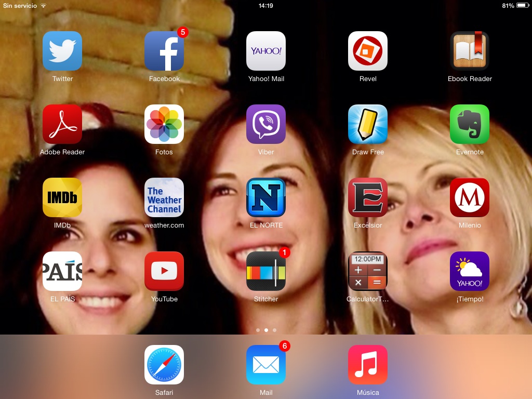Open the Milenio app
Image resolution: width=532 pixels, height=399 pixels.
[x=470, y=197]
